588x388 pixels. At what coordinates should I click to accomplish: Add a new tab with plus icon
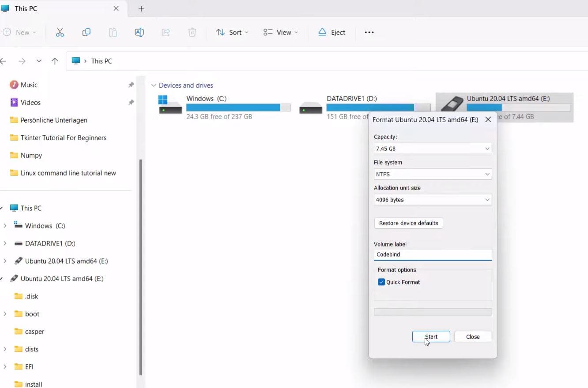coord(141,9)
